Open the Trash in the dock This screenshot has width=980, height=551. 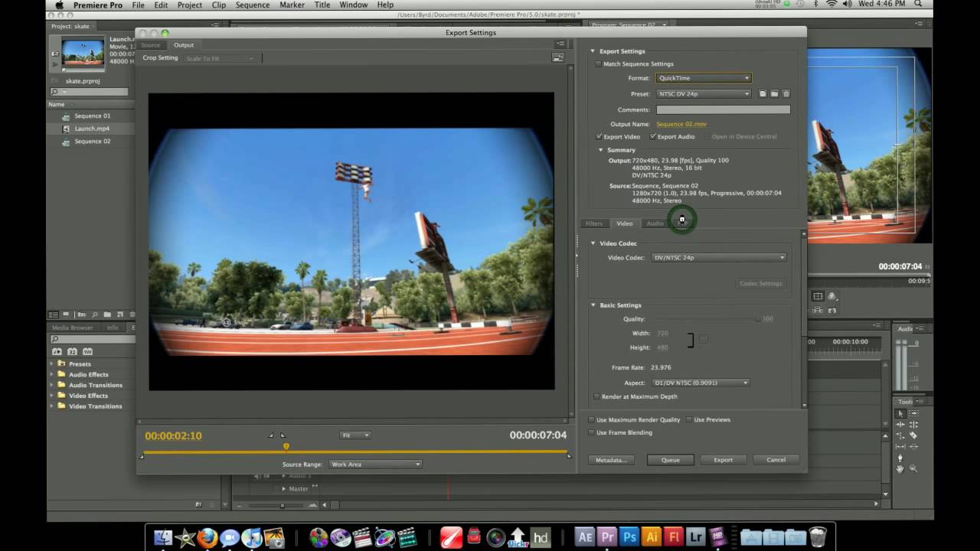pyautogui.click(x=818, y=537)
